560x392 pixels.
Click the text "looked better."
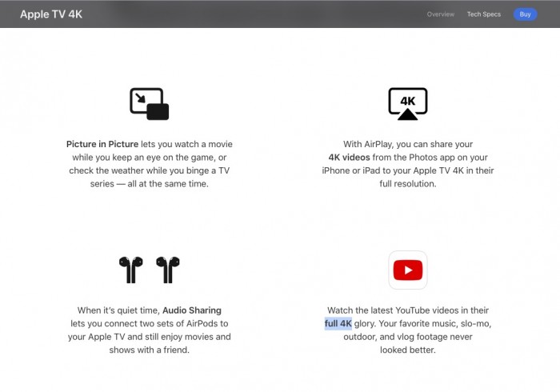(x=408, y=350)
